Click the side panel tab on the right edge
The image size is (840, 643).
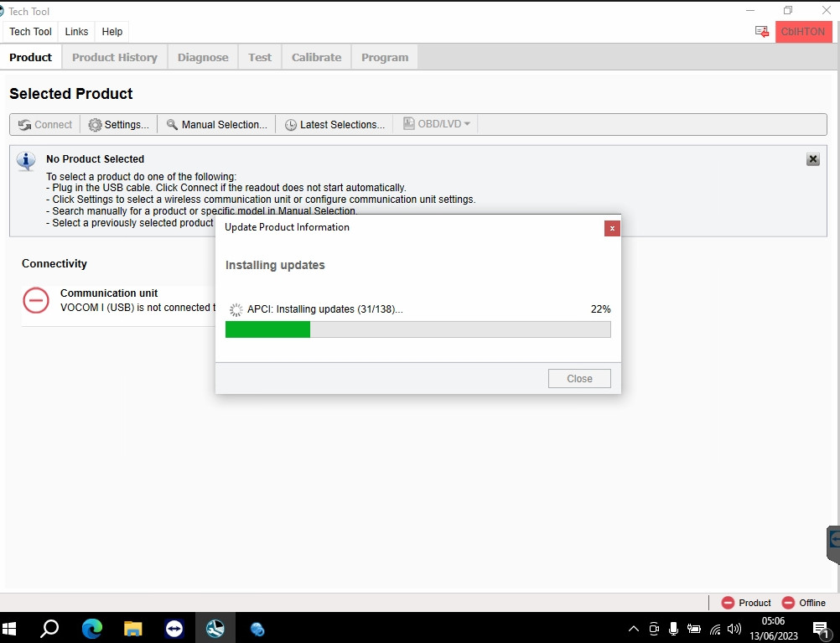[833, 544]
